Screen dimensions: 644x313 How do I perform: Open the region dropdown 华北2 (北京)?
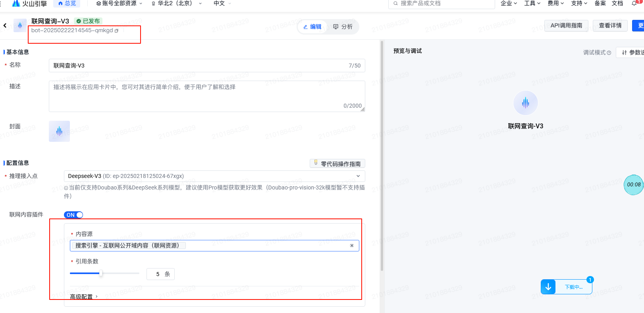pos(177,4)
